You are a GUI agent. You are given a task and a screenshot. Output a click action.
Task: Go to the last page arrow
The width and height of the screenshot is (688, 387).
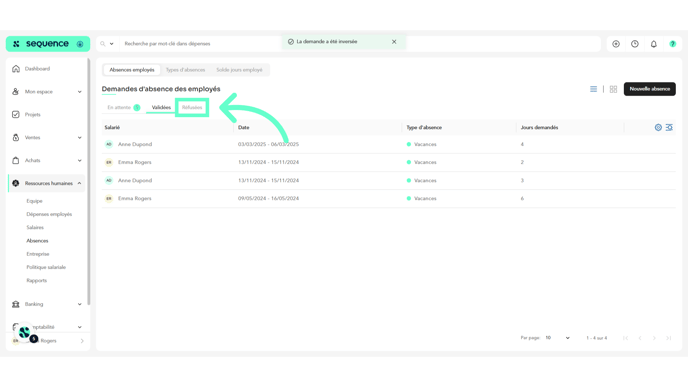669,338
